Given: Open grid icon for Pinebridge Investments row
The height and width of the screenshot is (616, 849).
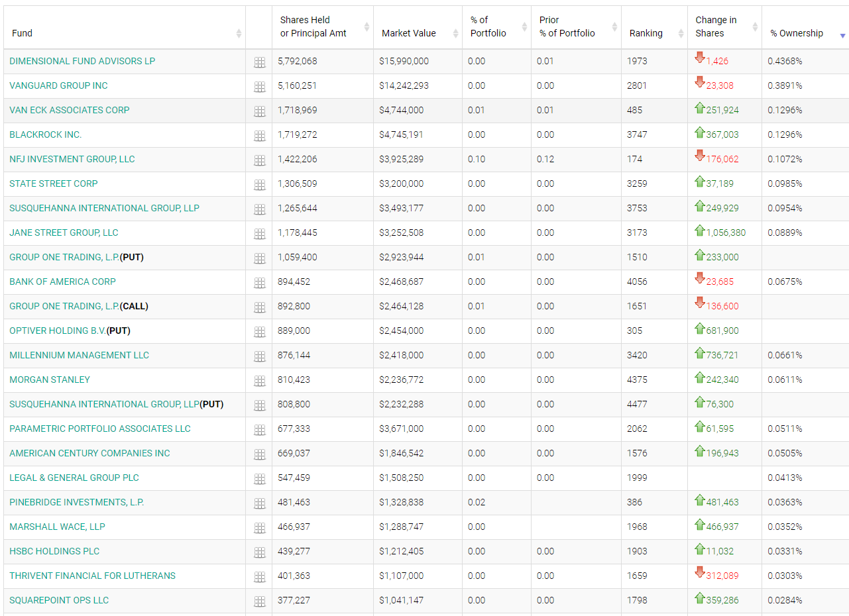Looking at the screenshot, I should click(259, 503).
